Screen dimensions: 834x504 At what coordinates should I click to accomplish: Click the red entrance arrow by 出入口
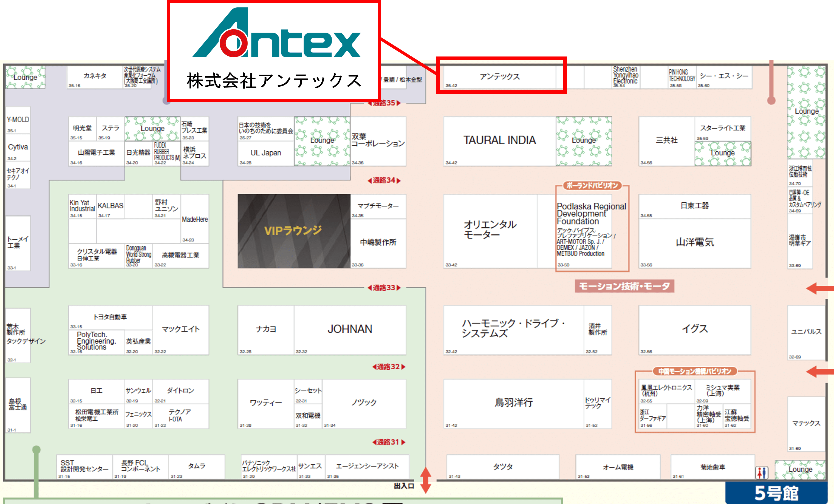click(x=425, y=480)
